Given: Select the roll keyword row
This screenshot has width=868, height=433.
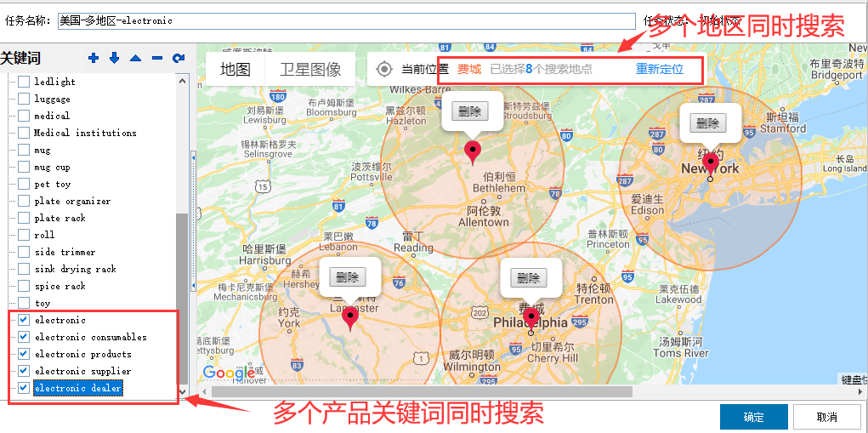Looking at the screenshot, I should 44,235.
